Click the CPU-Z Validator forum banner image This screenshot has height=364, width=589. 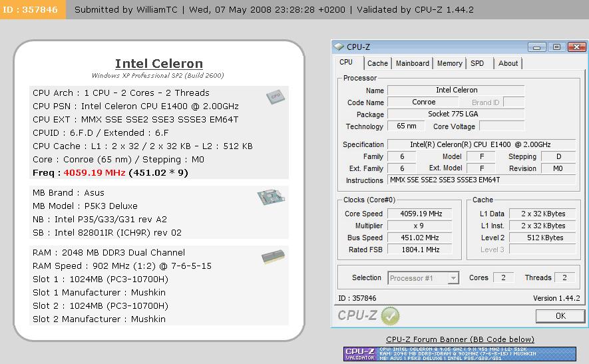(459, 354)
